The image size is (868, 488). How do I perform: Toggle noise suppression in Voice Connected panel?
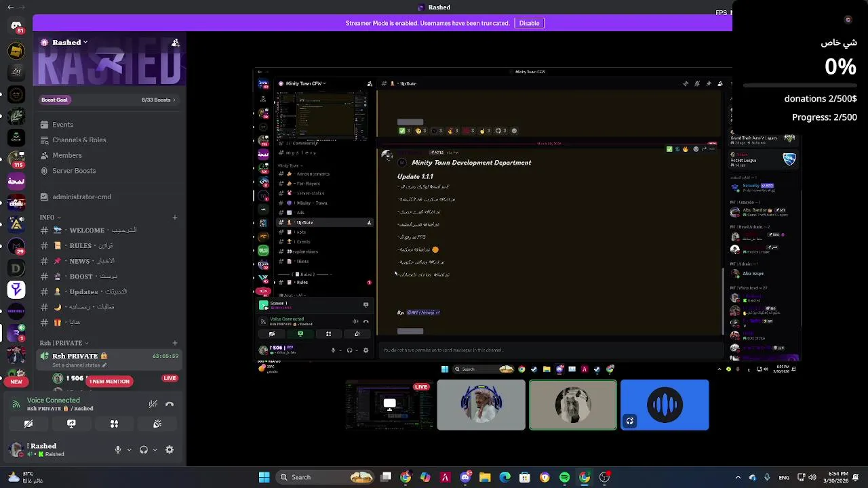pos(153,404)
